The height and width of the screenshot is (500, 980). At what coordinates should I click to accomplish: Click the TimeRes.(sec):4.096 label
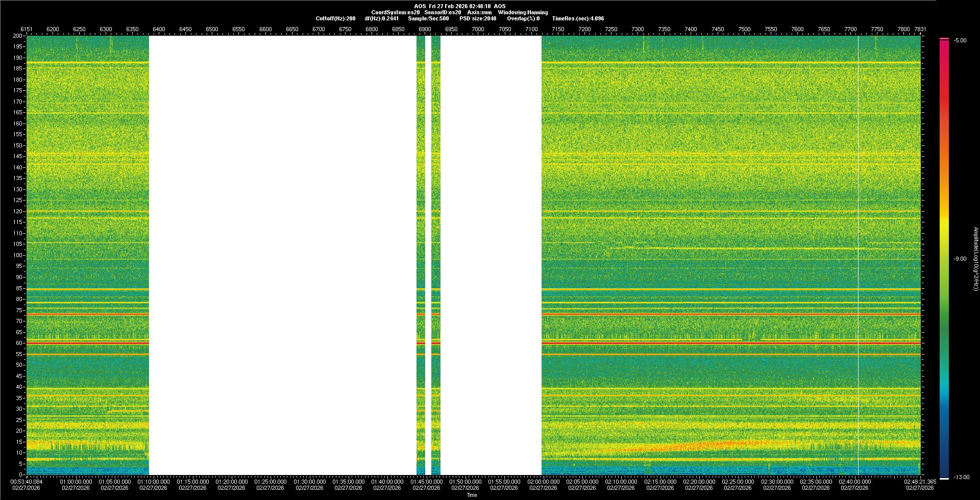point(578,18)
